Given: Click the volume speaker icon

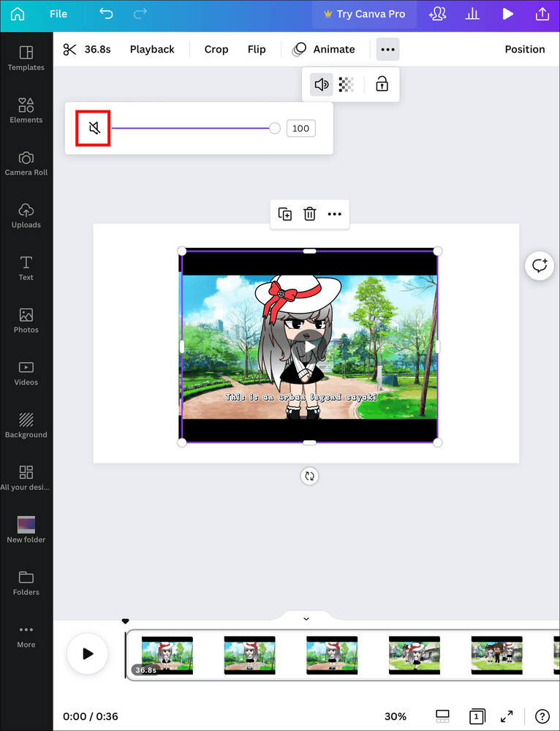Looking at the screenshot, I should coord(321,85).
